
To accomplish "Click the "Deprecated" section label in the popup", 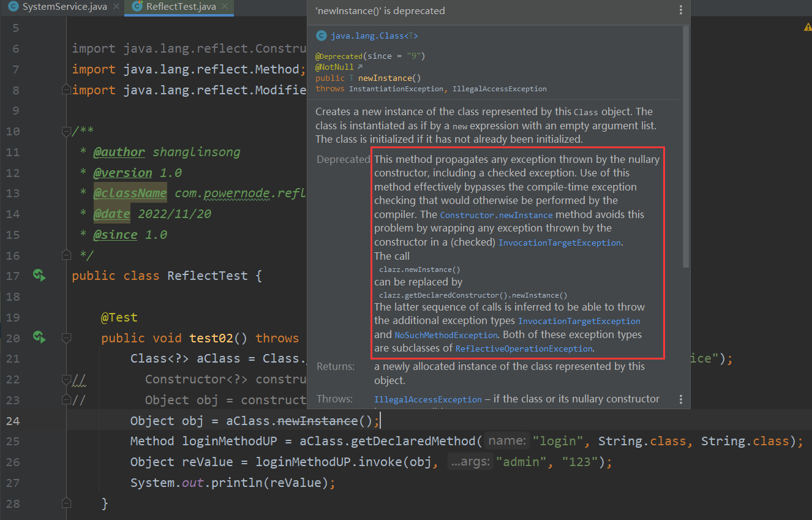I will click(344, 159).
